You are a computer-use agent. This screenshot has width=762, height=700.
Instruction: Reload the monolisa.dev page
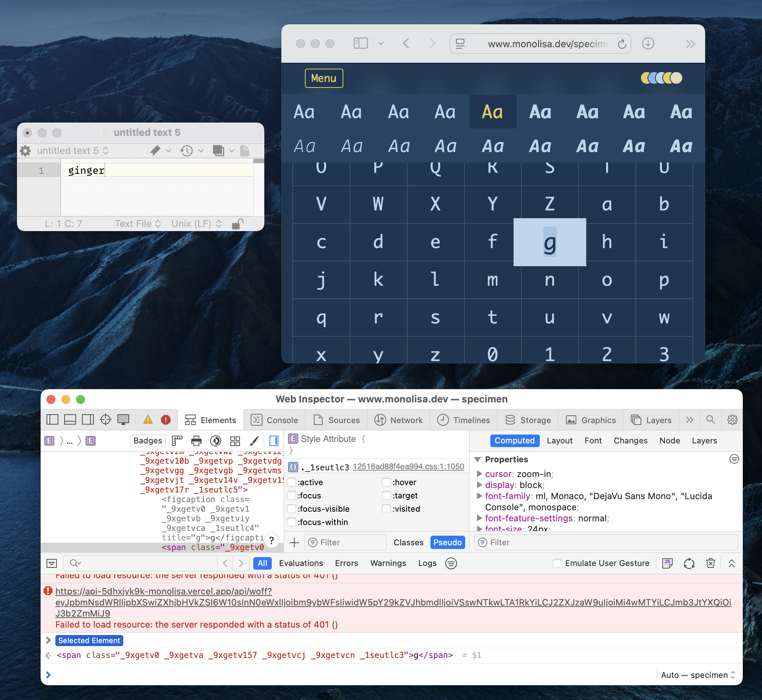[x=621, y=44]
